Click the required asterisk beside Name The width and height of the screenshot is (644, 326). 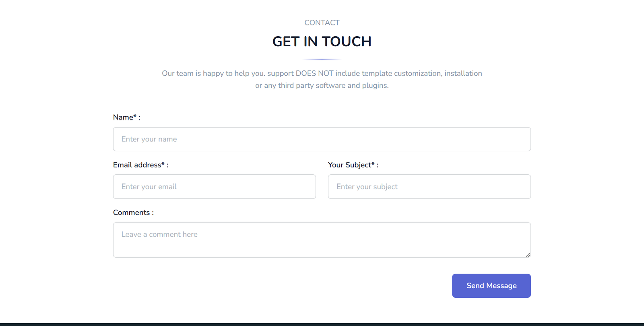135,116
